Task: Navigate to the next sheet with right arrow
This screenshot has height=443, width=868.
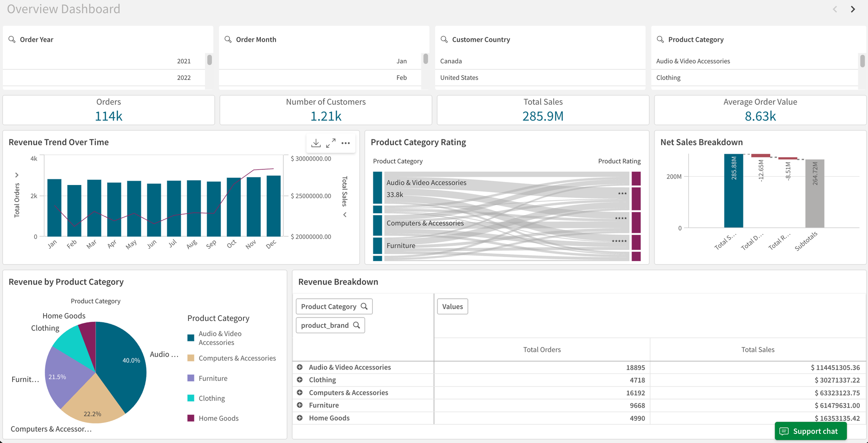Action: [853, 9]
